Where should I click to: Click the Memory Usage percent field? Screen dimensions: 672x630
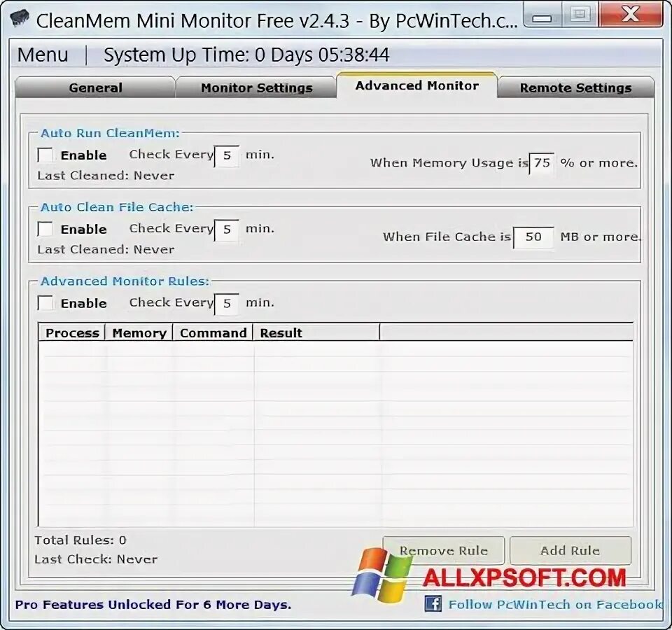(x=542, y=163)
